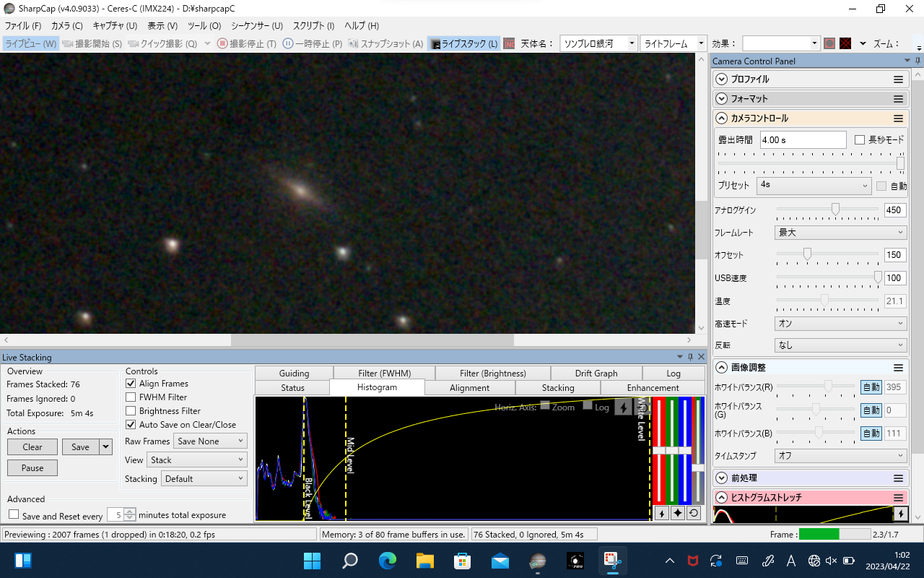This screenshot has height=578, width=924.
Task: Open the フレームレート dropdown
Action: point(840,233)
